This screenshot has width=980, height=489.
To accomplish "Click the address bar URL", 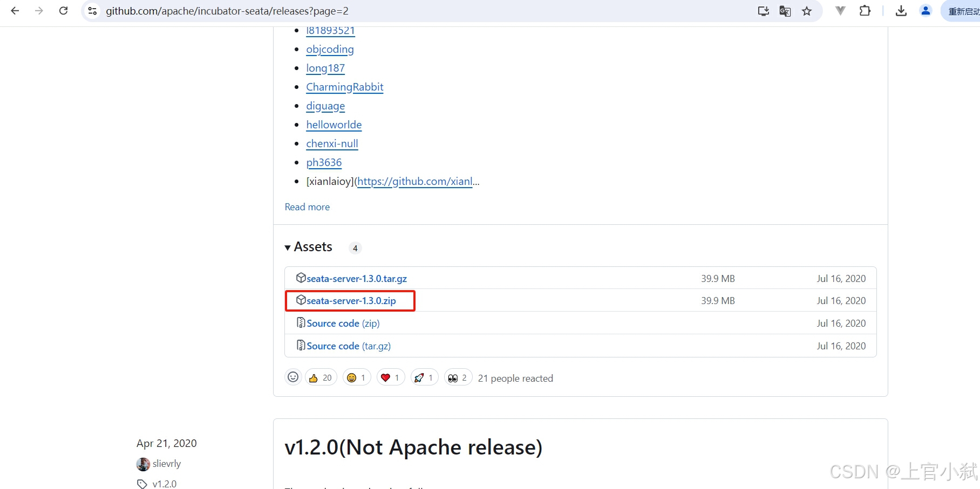I will [227, 11].
